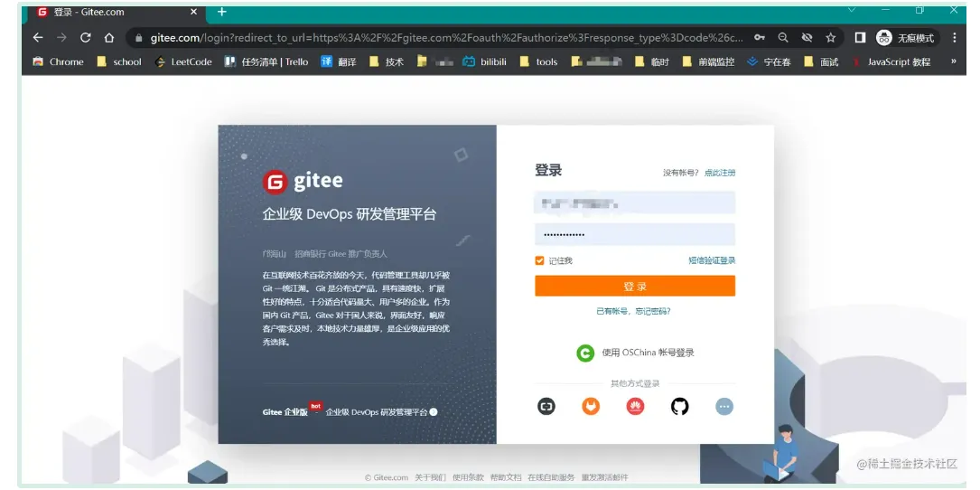Viewport: 980px width, 490px height.
Task: Open the Chrome bookmark
Action: coord(58,62)
